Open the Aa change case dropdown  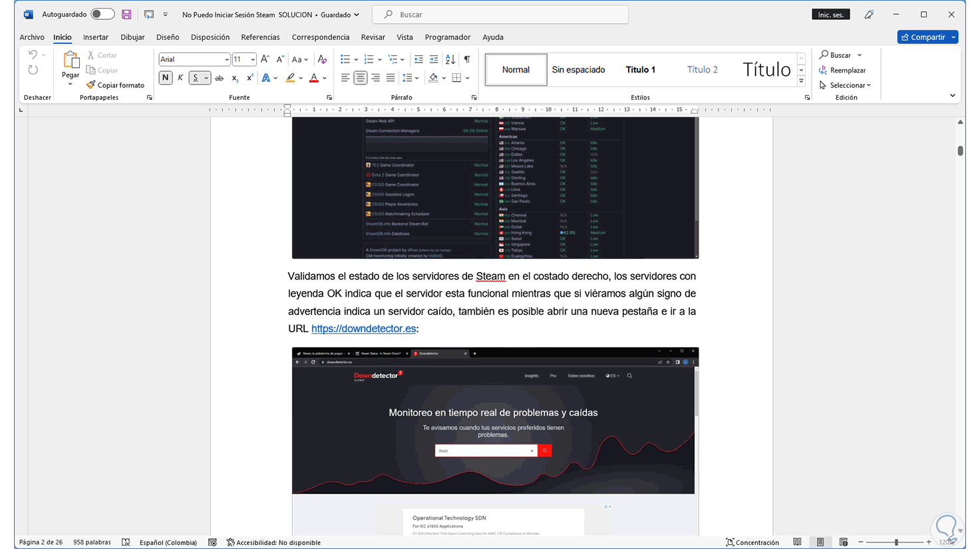pyautogui.click(x=300, y=59)
